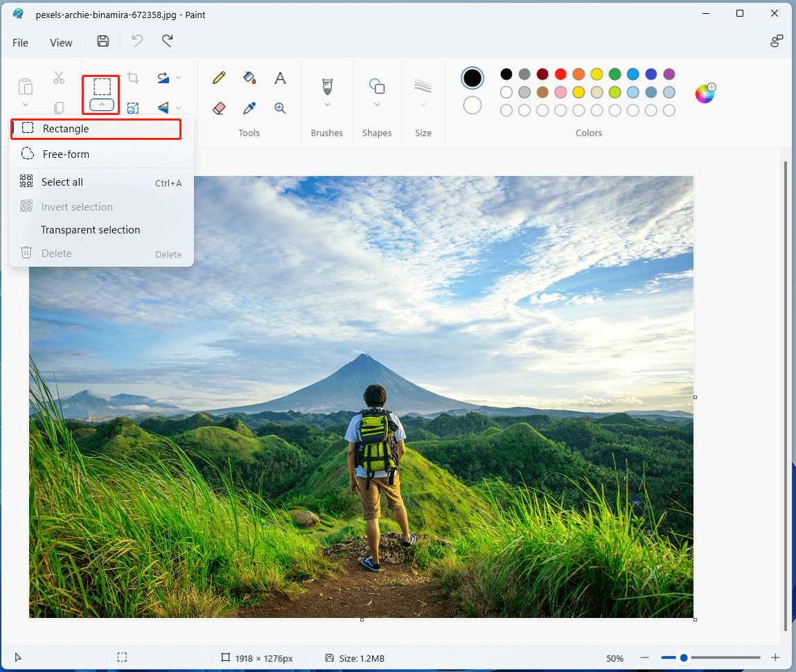The width and height of the screenshot is (796, 672).
Task: Flip the image vertically
Action: coord(162,108)
